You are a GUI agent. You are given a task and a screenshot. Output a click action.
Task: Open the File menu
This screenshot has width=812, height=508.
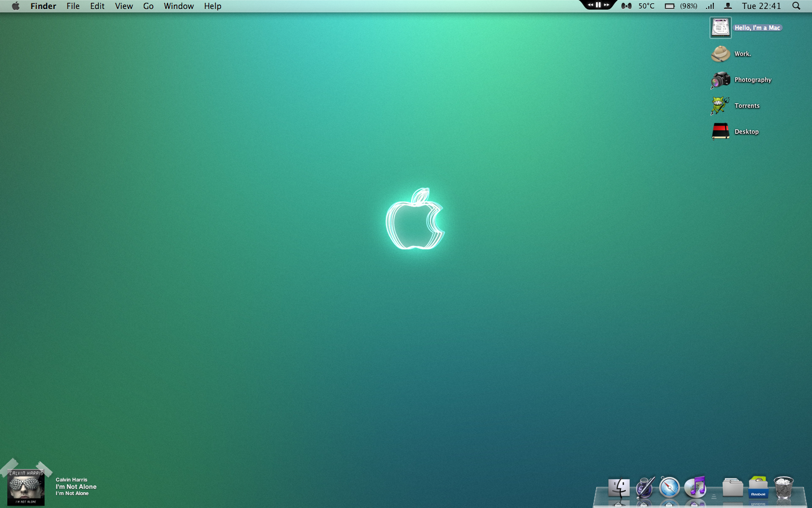(73, 6)
